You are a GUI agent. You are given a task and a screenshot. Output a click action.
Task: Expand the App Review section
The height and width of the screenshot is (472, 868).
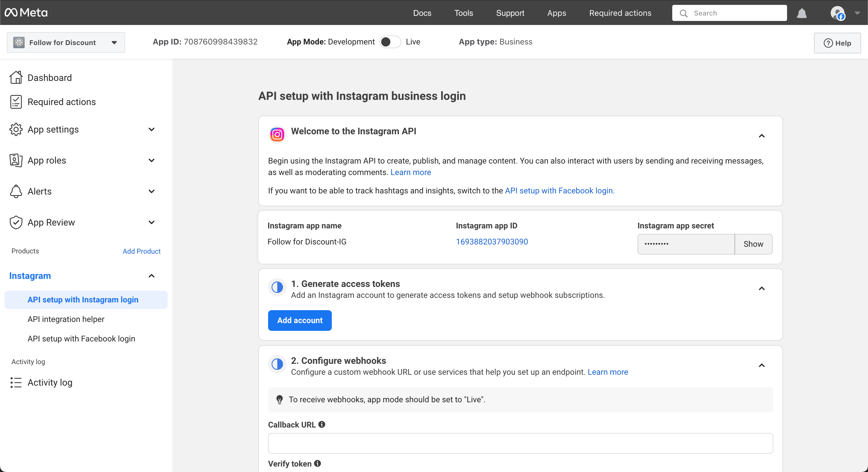pos(152,222)
